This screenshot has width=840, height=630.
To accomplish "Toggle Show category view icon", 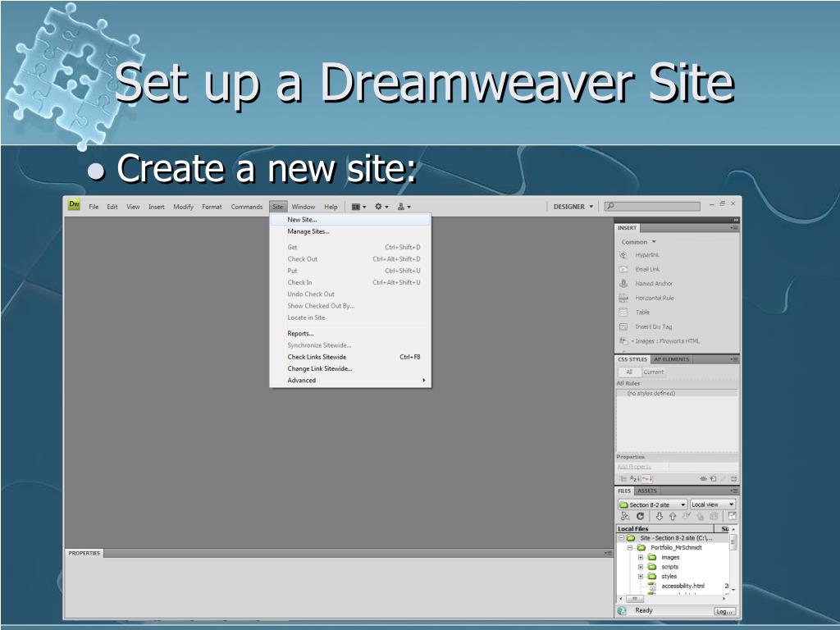I will click(x=623, y=479).
